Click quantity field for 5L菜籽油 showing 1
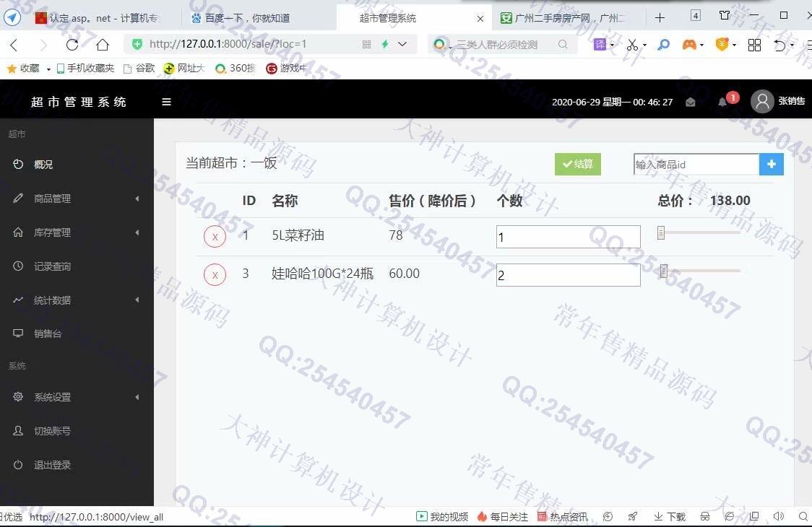Image resolution: width=812 pixels, height=527 pixels. [x=568, y=237]
